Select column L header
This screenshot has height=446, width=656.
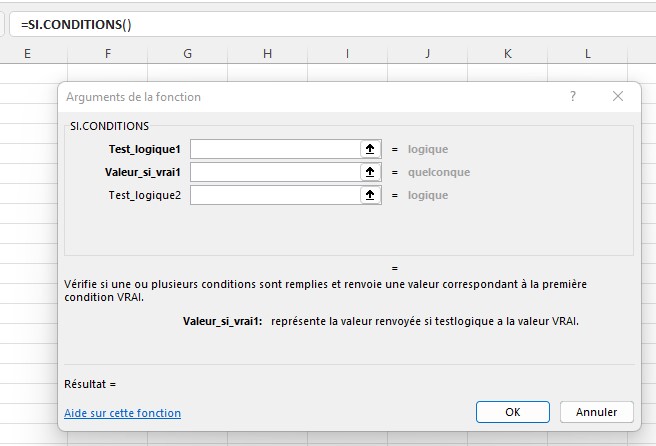coord(587,53)
